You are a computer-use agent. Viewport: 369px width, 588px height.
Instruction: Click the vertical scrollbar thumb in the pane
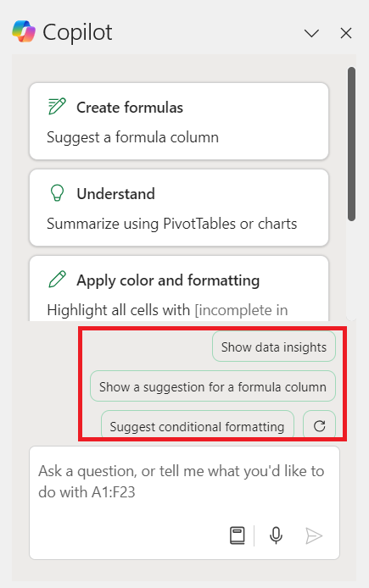pos(351,144)
